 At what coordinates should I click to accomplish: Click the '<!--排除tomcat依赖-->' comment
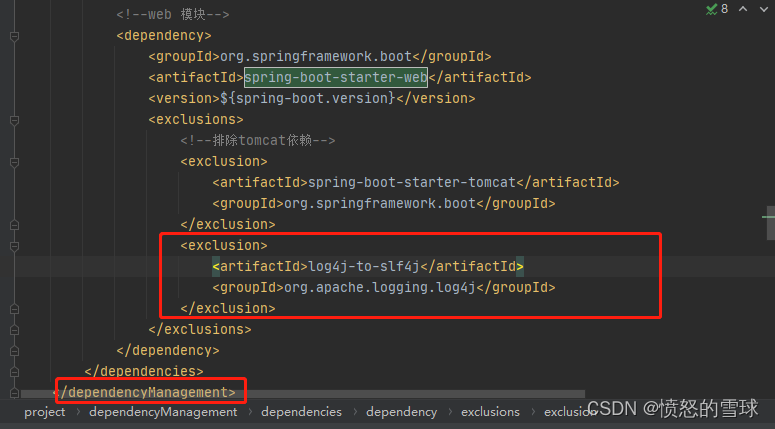(258, 140)
